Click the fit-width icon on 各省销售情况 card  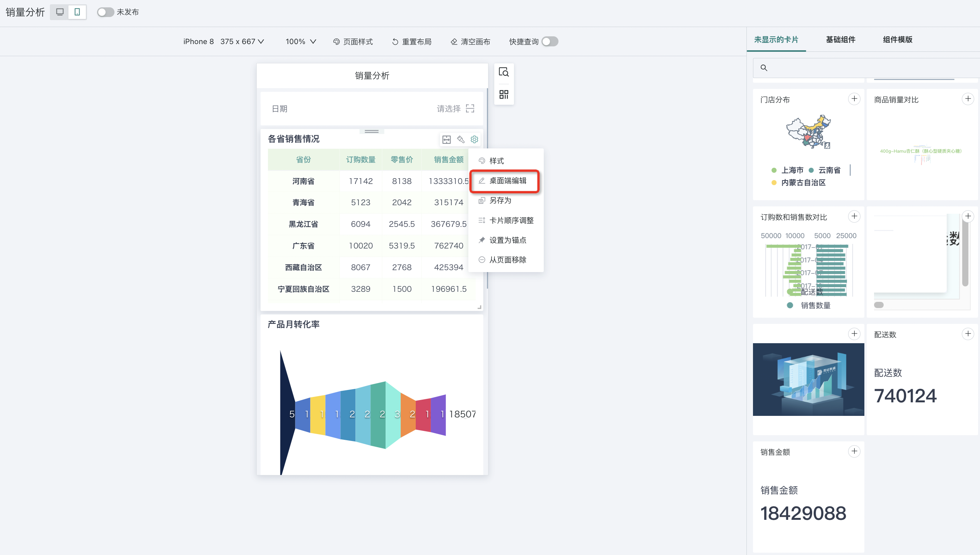pyautogui.click(x=447, y=140)
